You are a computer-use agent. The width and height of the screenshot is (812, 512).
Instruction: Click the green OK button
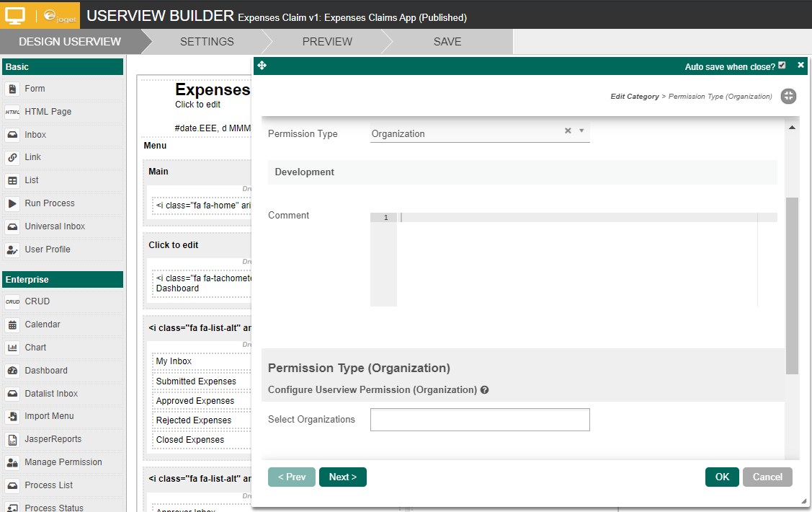click(x=722, y=477)
